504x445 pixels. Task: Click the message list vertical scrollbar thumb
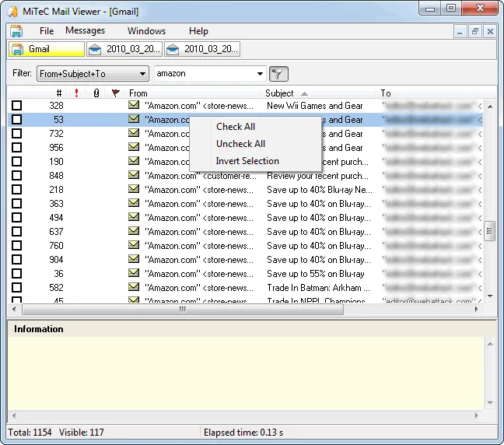(489, 231)
